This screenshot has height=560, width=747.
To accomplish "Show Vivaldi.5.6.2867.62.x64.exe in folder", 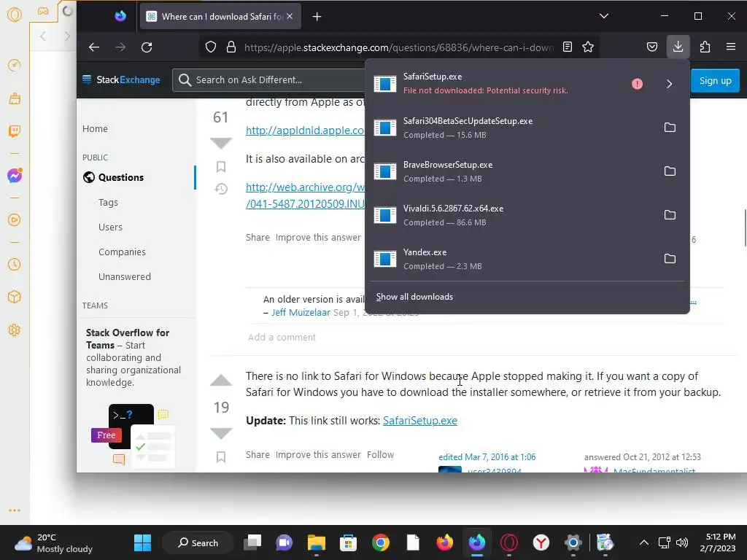I will pyautogui.click(x=670, y=215).
